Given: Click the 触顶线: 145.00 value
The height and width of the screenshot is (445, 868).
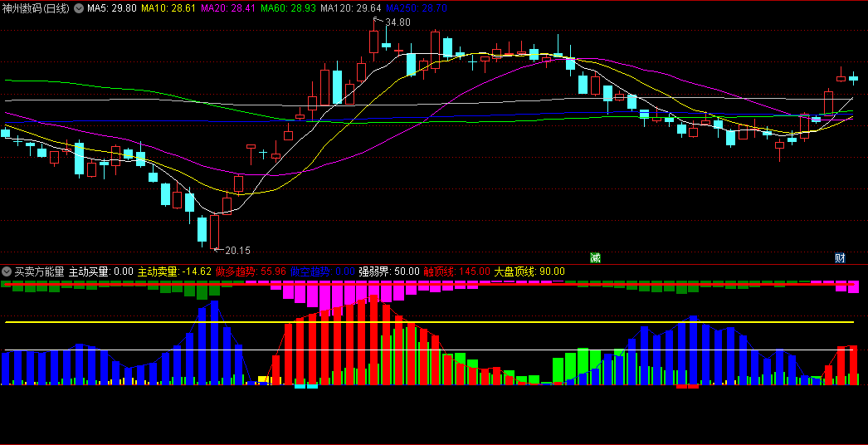Looking at the screenshot, I should (x=456, y=271).
